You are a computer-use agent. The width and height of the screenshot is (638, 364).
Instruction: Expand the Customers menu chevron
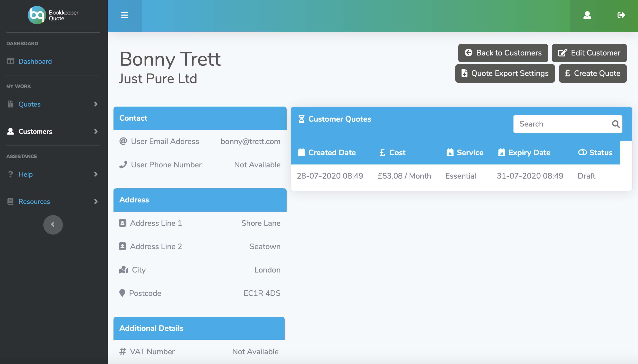tap(95, 131)
